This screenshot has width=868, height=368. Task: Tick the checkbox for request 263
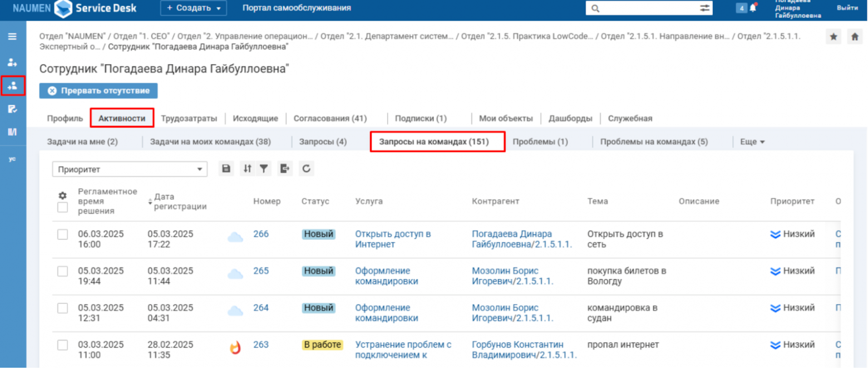coord(63,345)
